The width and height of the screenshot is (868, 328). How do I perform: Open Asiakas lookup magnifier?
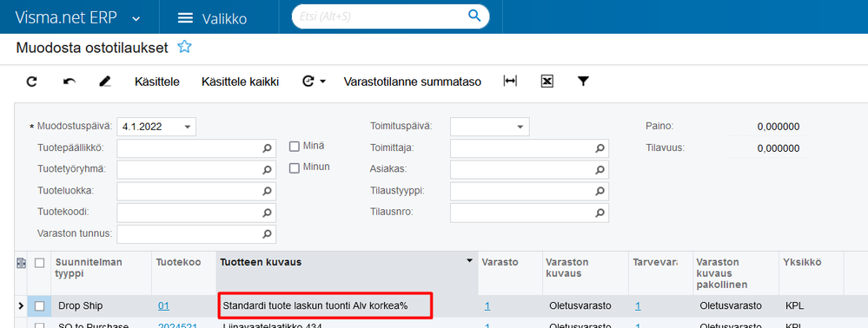point(600,170)
